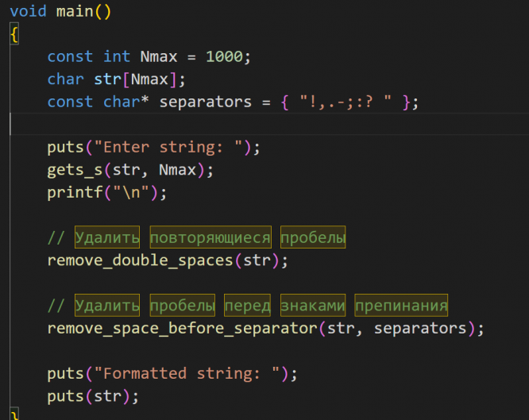Click 'separators' argument in remove_space_before_separator call
Viewport: 529px width, 420px height.
(420, 328)
